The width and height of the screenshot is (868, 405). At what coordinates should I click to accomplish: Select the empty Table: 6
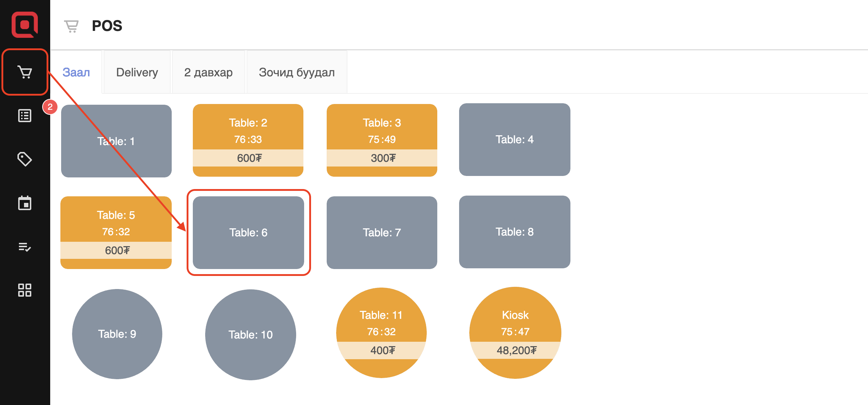coord(248,233)
